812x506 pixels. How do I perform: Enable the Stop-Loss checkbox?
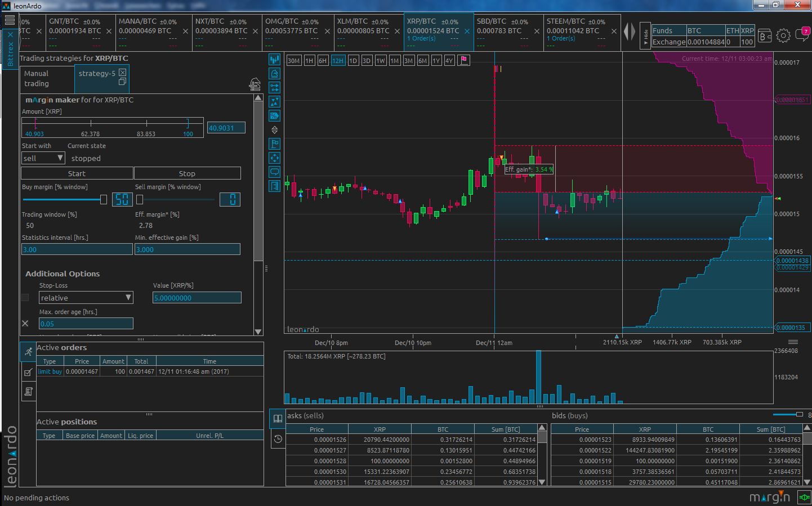point(25,298)
